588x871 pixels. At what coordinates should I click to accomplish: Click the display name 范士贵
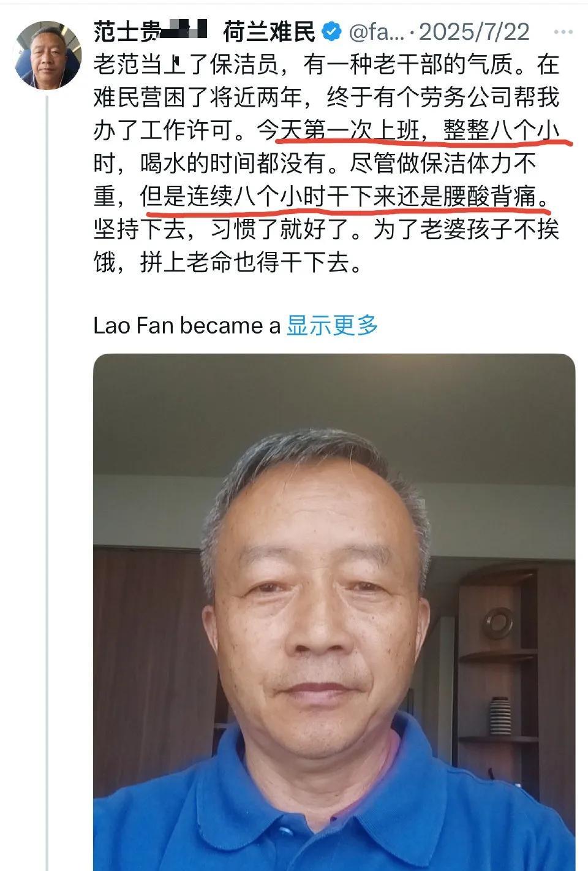127,32
